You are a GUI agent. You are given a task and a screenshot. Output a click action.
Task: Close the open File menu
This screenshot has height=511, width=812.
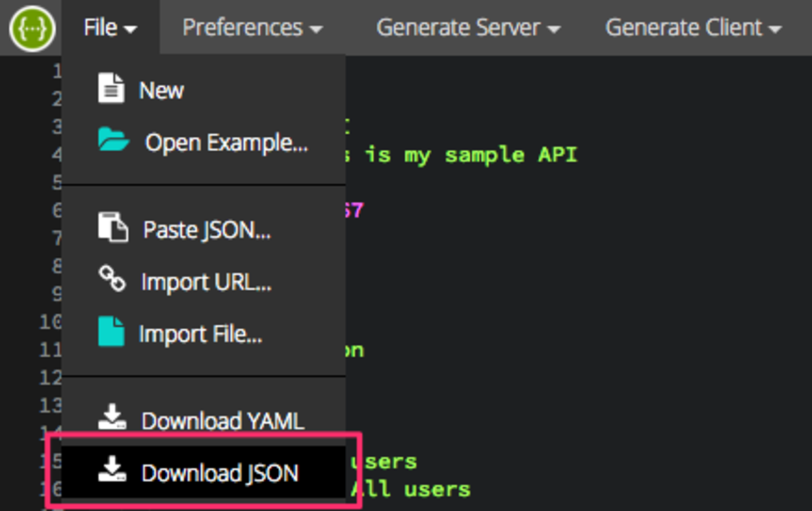click(111, 27)
